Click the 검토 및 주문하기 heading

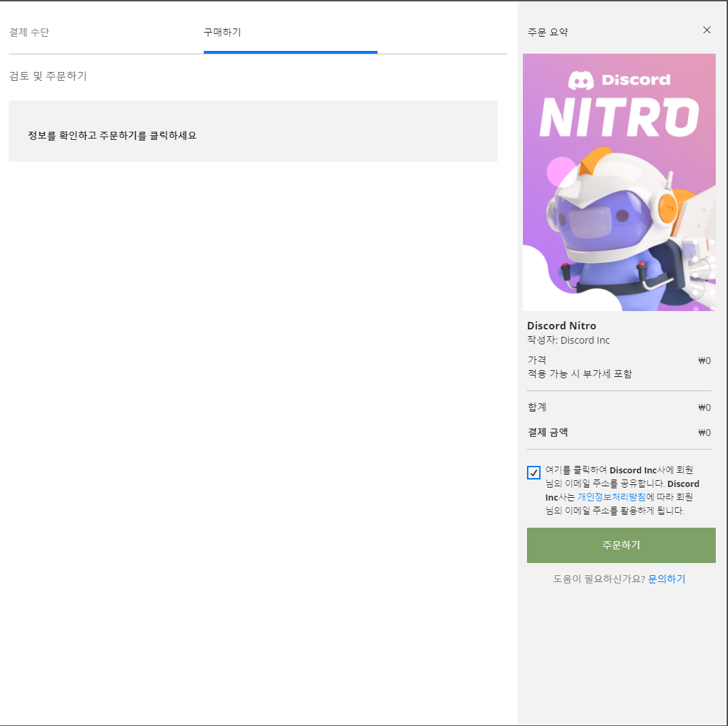48,75
